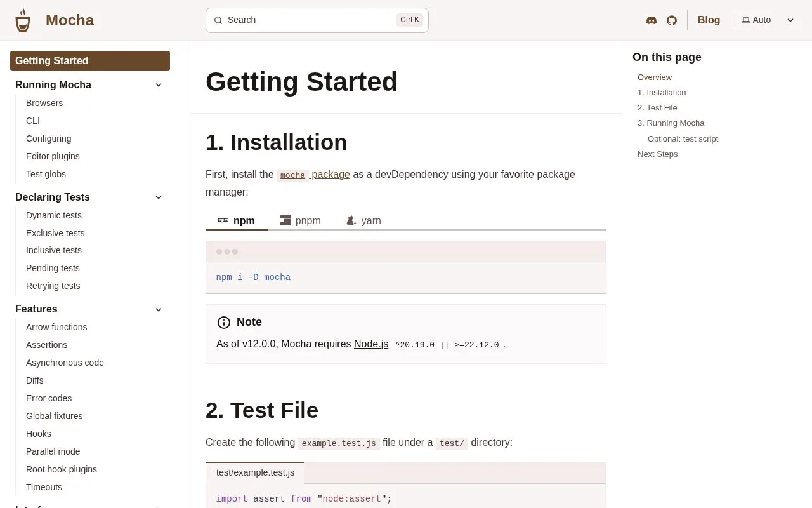Open the Auto theme dropdown
812x508 pixels.
tap(768, 20)
